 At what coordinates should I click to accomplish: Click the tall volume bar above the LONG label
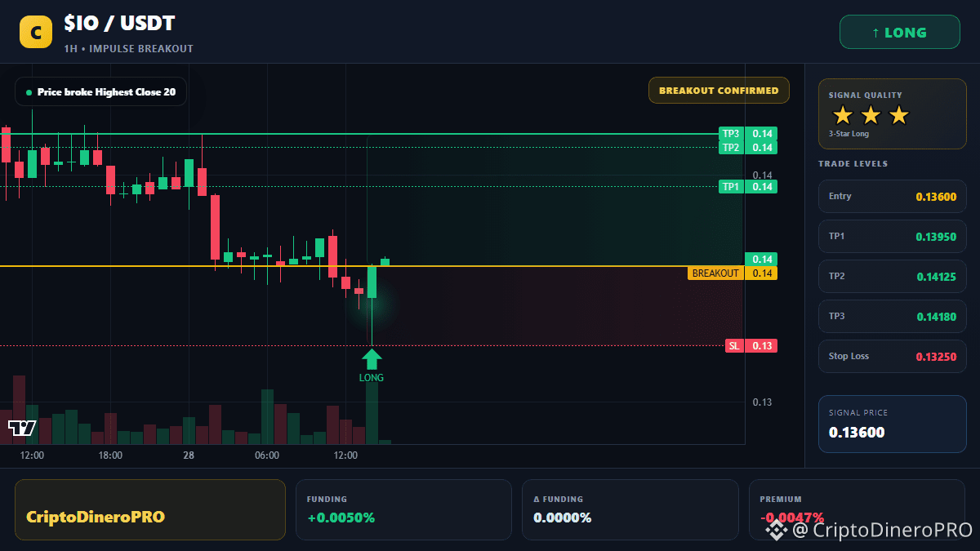click(372, 413)
